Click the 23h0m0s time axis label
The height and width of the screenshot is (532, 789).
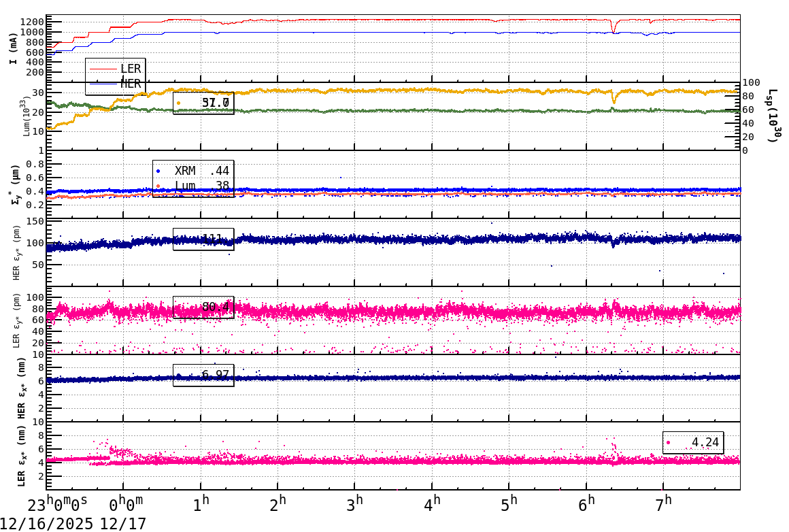click(x=57, y=504)
